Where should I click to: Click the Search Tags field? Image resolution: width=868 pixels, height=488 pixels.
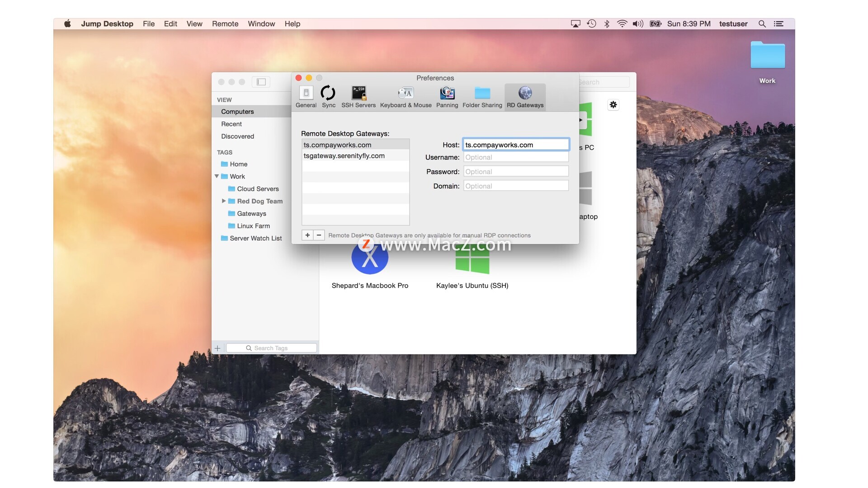tap(271, 348)
